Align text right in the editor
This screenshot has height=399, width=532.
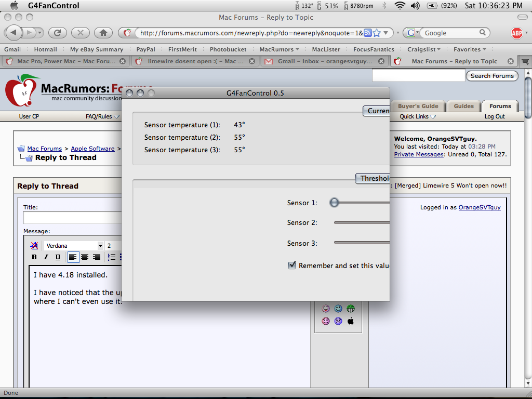click(97, 257)
